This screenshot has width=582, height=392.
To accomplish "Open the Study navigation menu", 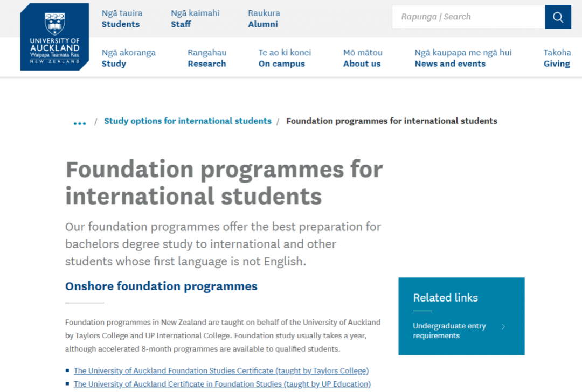I will coord(128,58).
